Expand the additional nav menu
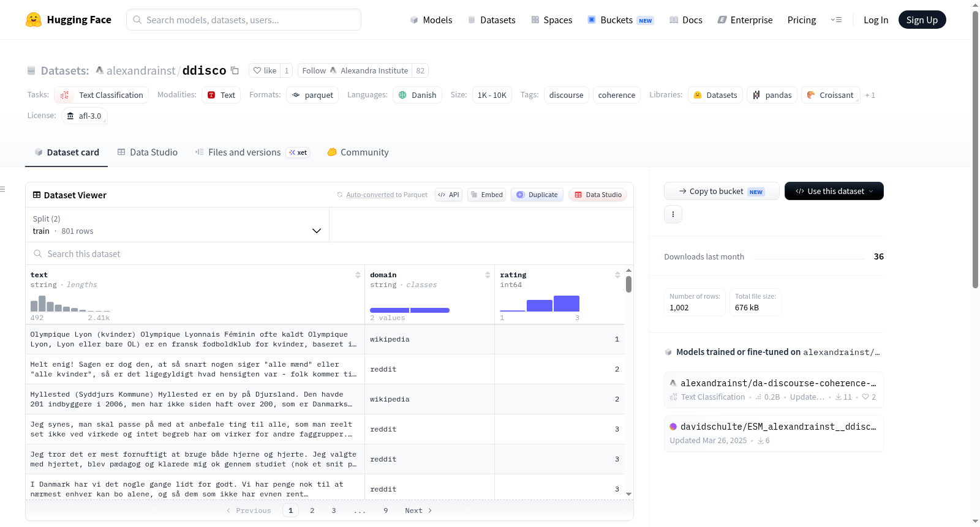This screenshot has width=980, height=527. pyautogui.click(x=836, y=20)
